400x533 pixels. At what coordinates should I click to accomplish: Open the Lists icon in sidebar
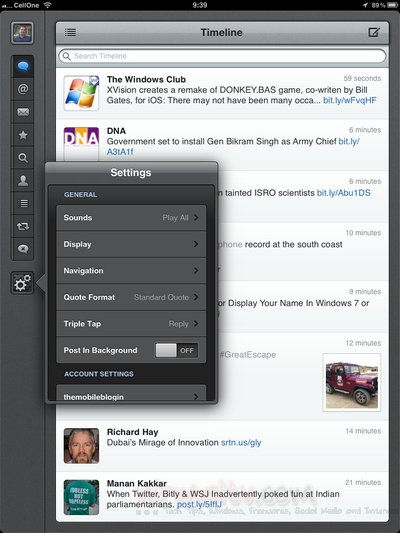23,203
